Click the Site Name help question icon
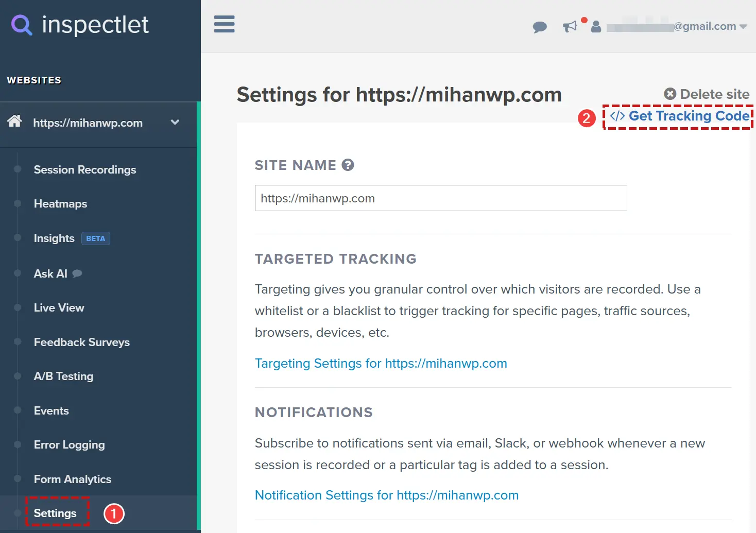Screen dimensions: 756x533 [x=348, y=165]
